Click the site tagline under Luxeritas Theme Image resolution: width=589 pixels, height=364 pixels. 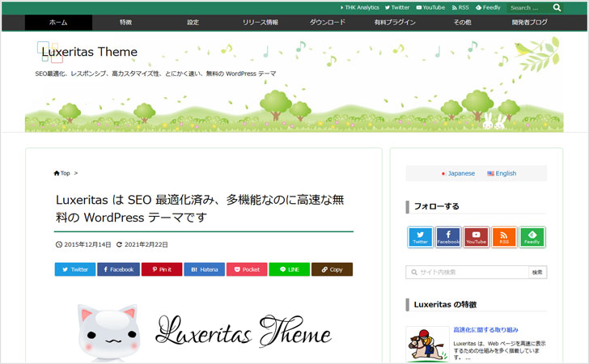(155, 74)
